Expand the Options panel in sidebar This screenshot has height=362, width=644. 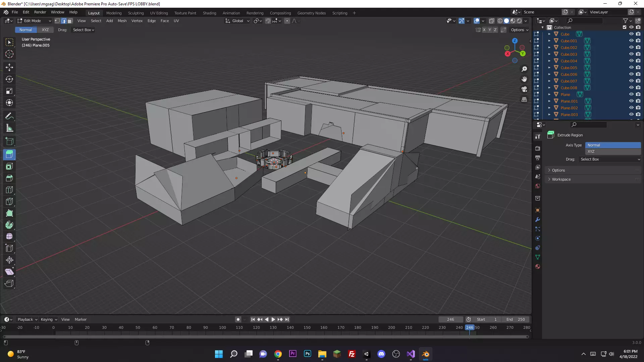coord(558,170)
